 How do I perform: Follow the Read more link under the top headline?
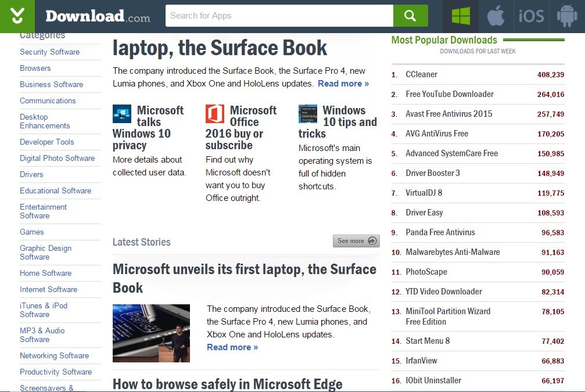pyautogui.click(x=343, y=84)
